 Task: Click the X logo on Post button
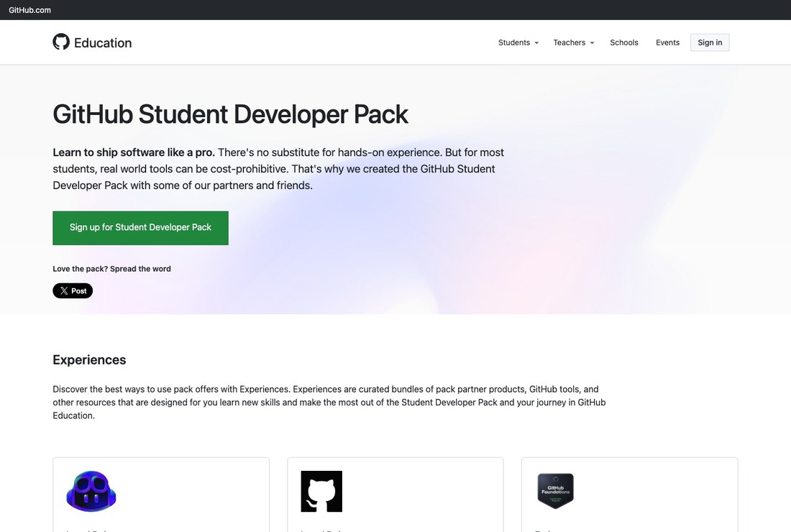click(x=63, y=291)
